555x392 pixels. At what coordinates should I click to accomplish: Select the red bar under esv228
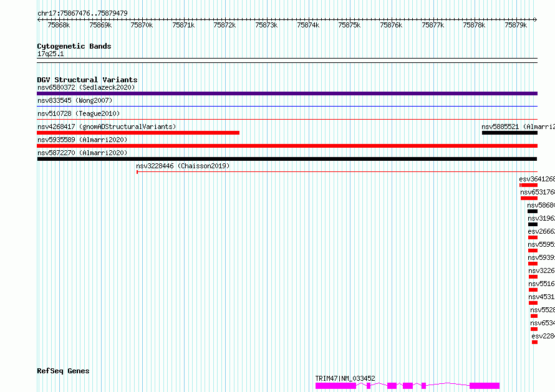click(535, 342)
